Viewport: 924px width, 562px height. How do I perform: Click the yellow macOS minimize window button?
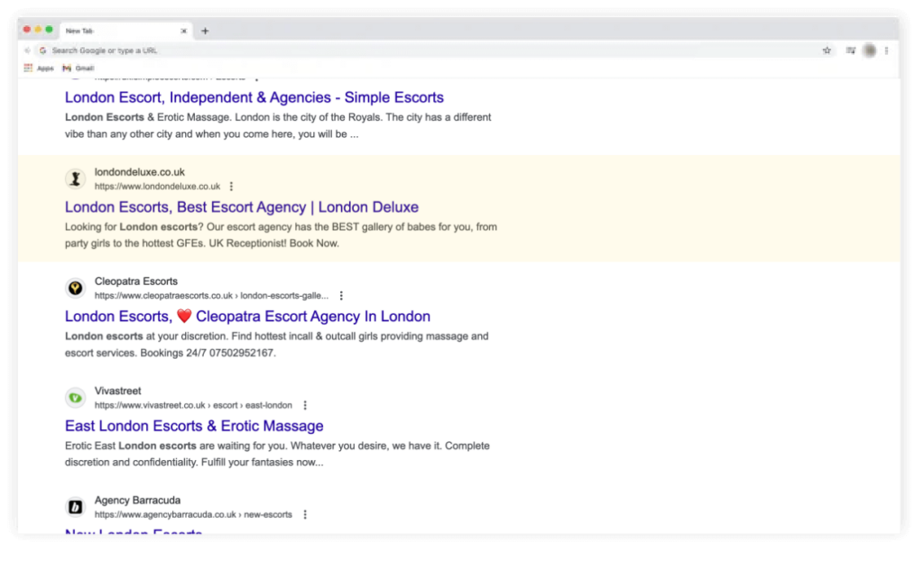tap(38, 30)
